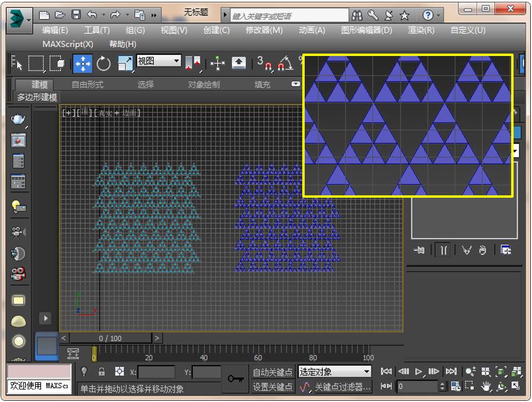Create a new scene with the New icon

[x=44, y=15]
